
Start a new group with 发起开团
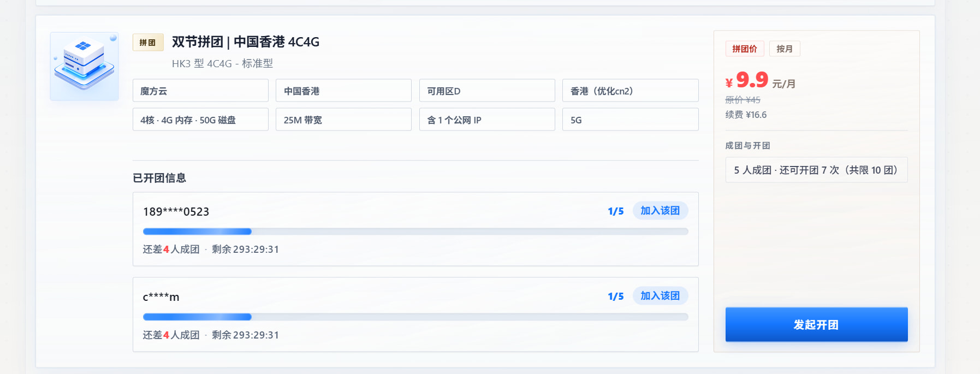[816, 324]
